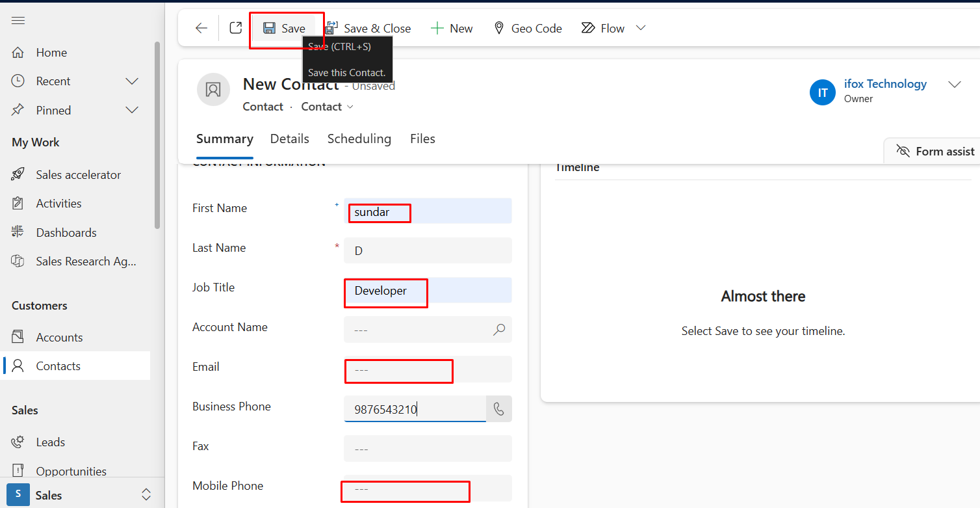Click the Geo Code pin icon

click(499, 28)
